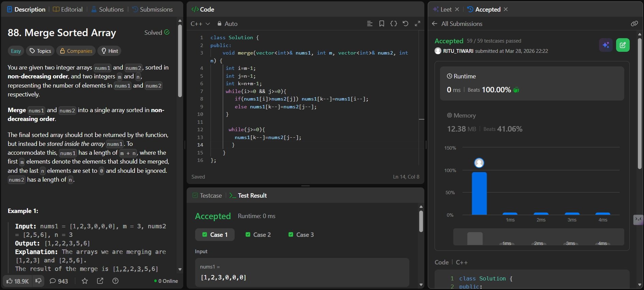Select the Case 1 test case

(215, 234)
